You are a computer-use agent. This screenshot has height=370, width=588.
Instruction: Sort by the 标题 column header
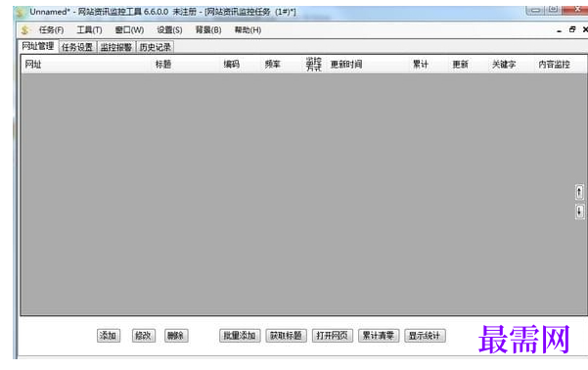coord(163,65)
